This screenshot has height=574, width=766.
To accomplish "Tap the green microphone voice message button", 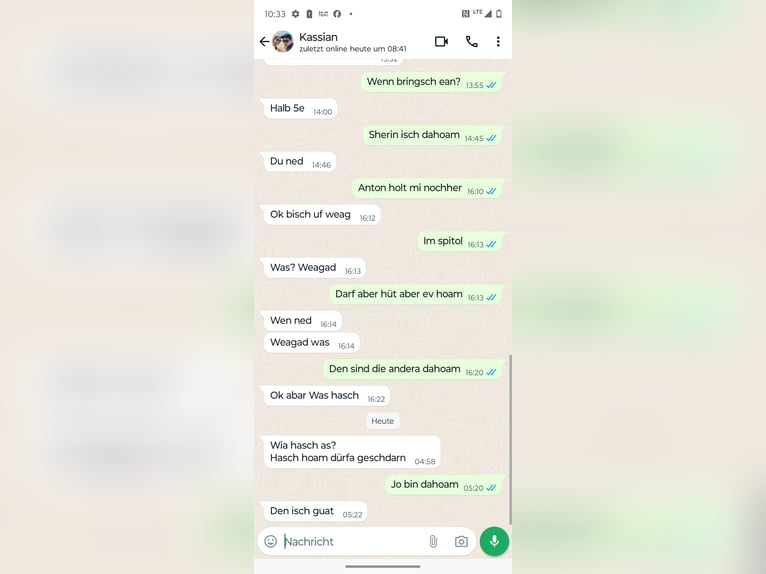I will coord(494,541).
